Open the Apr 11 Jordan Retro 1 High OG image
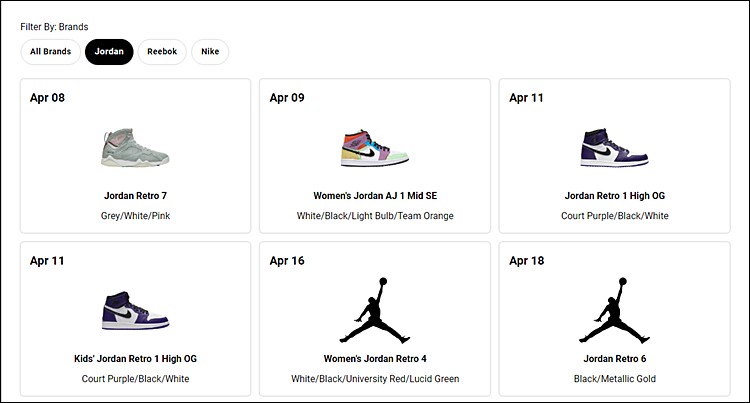 point(615,148)
